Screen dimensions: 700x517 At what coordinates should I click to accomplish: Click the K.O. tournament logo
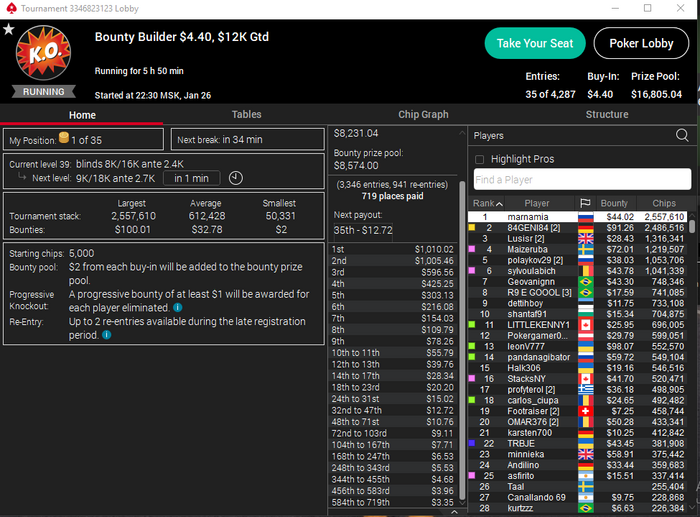point(43,53)
